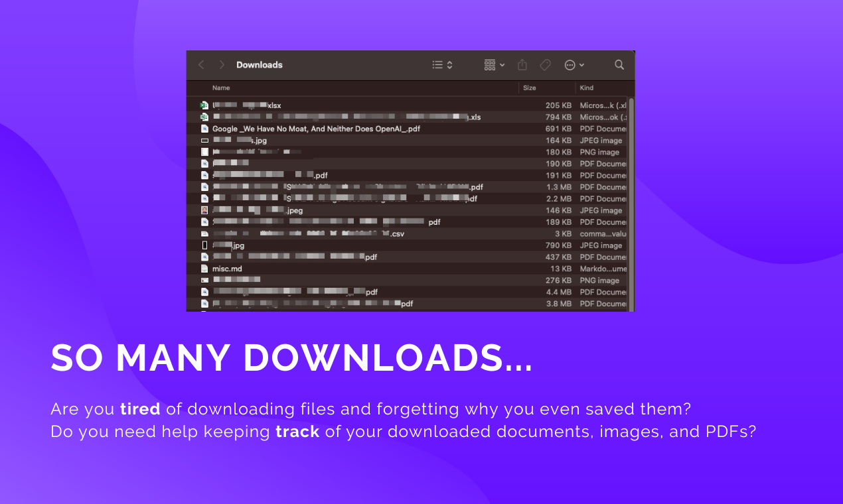Click the PDF icon of the 190 KB file
The width and height of the screenshot is (843, 504).
point(204,164)
